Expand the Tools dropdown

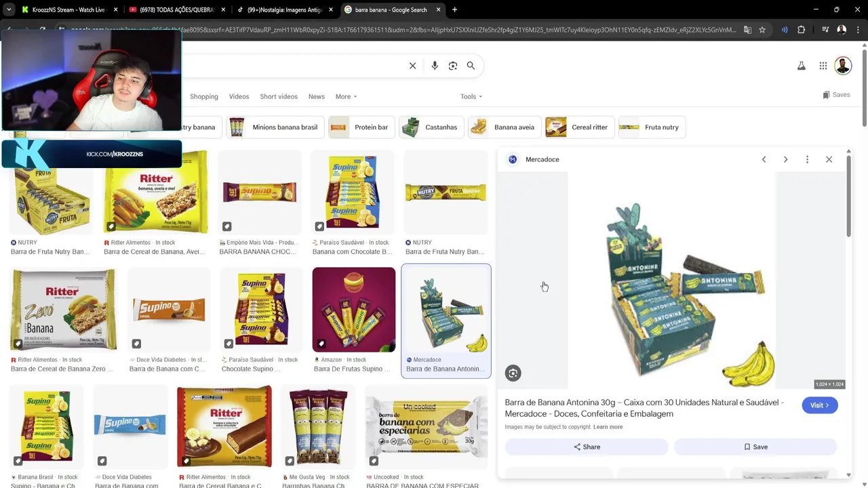[x=471, y=96]
